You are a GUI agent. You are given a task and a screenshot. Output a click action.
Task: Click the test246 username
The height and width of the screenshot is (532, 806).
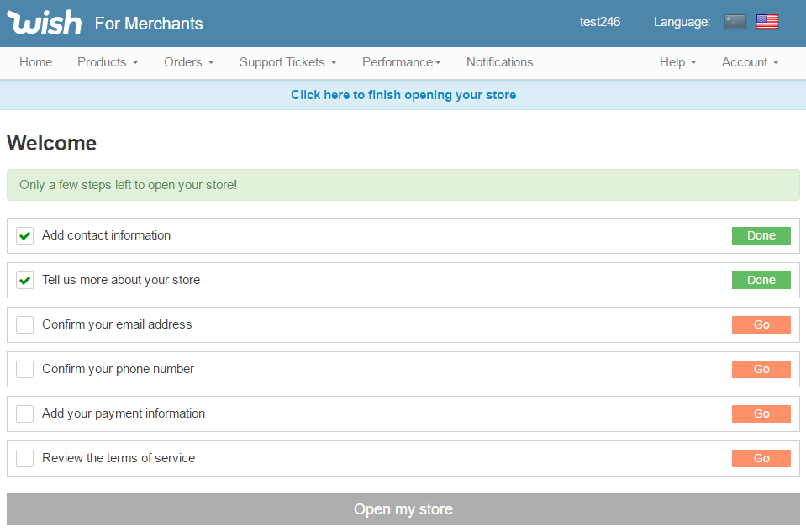(600, 22)
